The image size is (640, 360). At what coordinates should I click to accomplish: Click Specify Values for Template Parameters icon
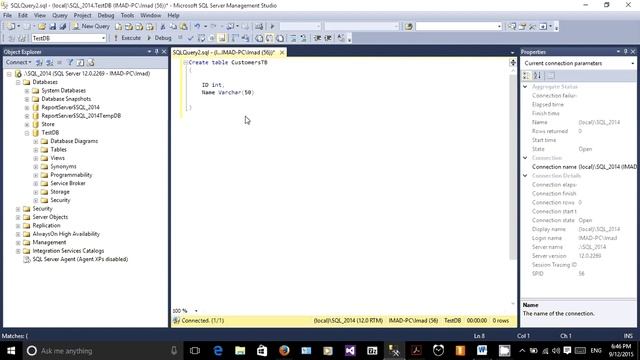[341, 38]
